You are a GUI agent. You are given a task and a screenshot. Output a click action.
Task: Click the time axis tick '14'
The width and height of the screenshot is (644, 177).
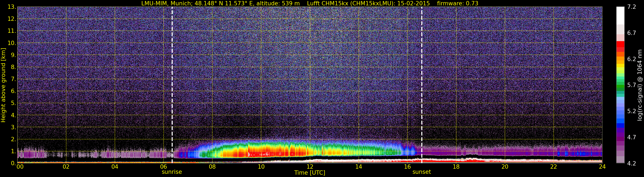point(358,167)
